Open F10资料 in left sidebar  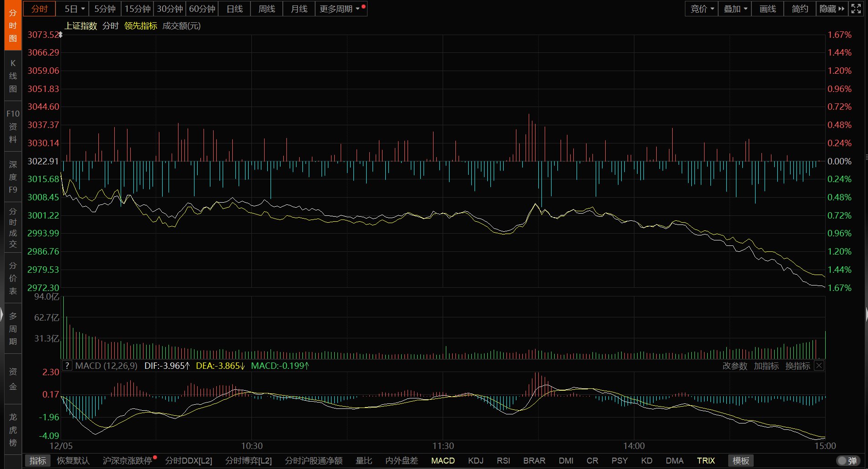[13, 126]
